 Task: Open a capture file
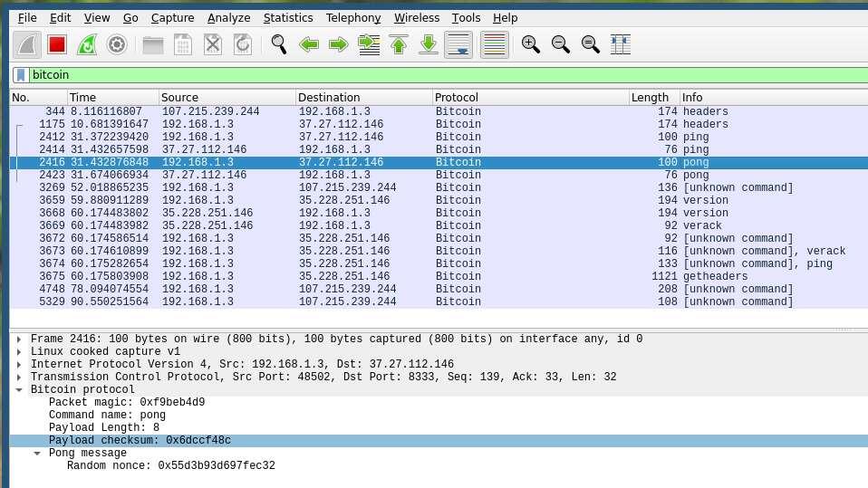153,45
